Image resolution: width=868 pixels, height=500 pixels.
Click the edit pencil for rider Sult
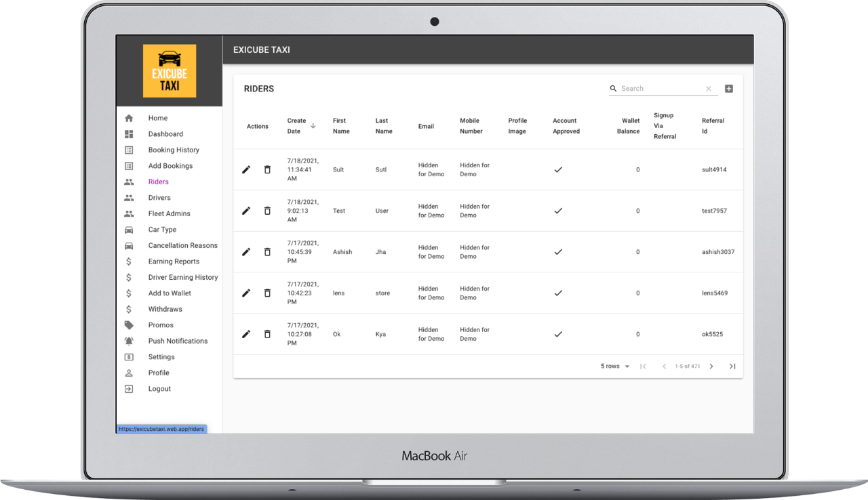tap(246, 169)
